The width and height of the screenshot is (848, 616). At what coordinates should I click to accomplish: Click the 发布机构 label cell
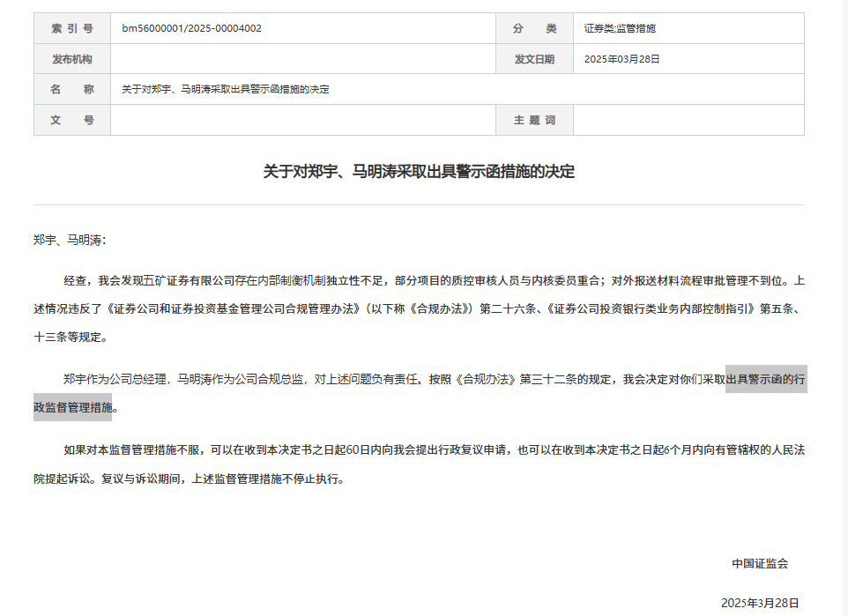click(x=71, y=58)
